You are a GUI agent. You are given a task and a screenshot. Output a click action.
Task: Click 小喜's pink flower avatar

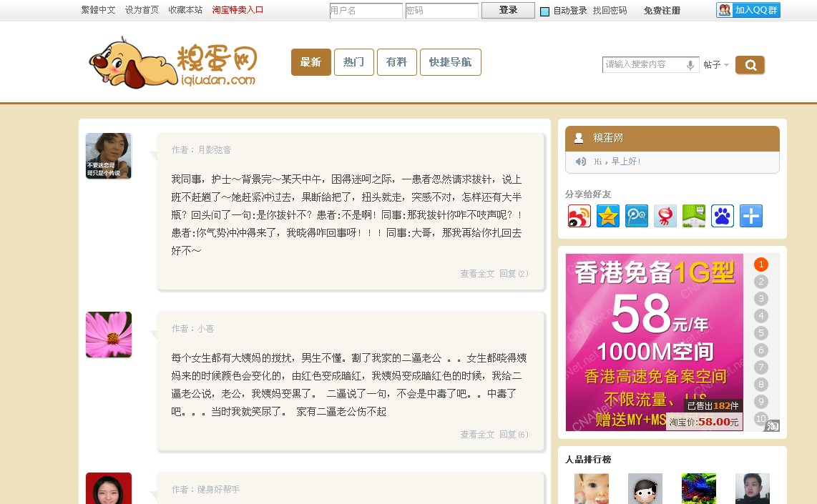[x=108, y=335]
